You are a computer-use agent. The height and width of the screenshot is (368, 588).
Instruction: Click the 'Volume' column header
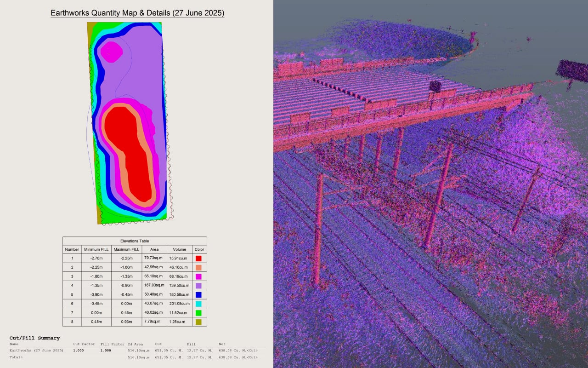click(179, 249)
